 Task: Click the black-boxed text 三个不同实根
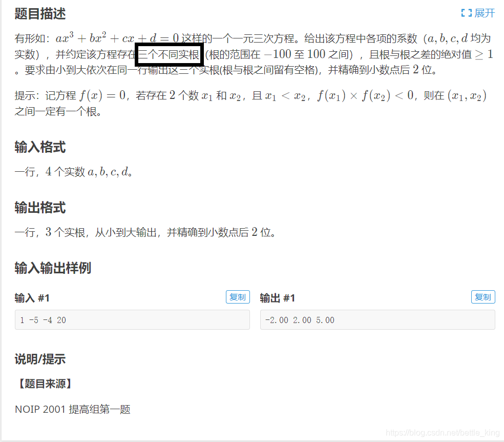(x=169, y=53)
